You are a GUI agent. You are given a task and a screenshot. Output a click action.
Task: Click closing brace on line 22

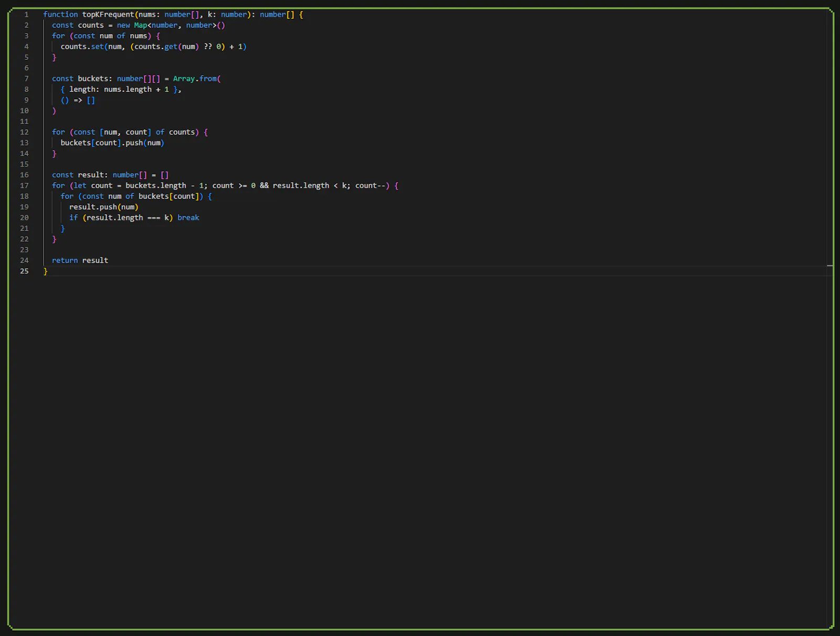click(54, 239)
